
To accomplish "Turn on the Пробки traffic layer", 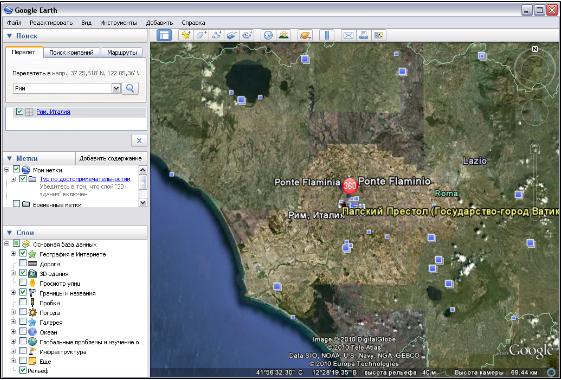I will [23, 302].
